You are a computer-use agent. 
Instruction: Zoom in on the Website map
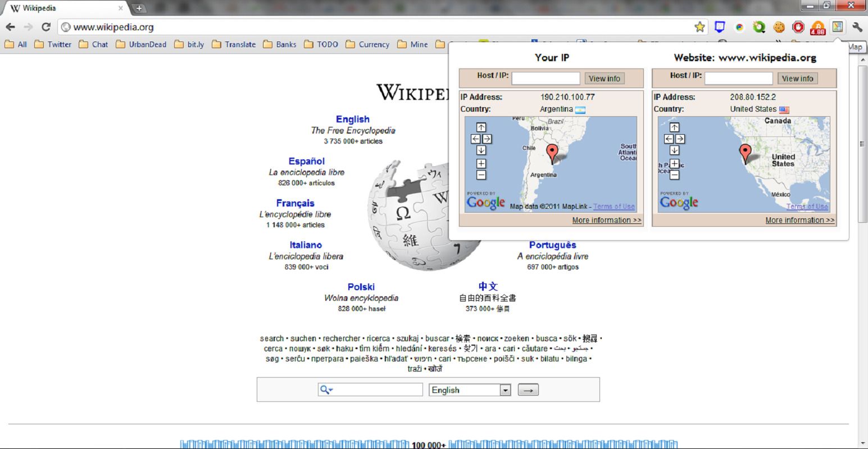tap(674, 163)
